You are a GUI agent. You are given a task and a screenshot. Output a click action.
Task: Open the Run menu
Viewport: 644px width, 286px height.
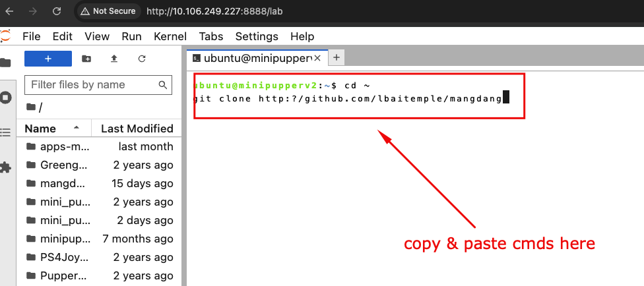tap(131, 36)
